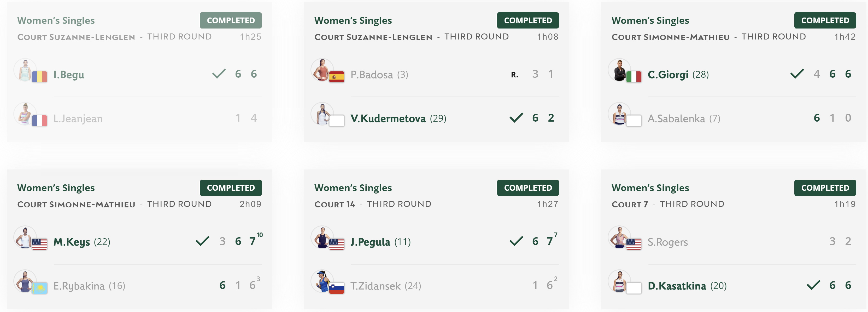Image resolution: width=868 pixels, height=312 pixels.
Task: Click the R. retirement marker for P.Badosa
Action: pyautogui.click(x=514, y=75)
